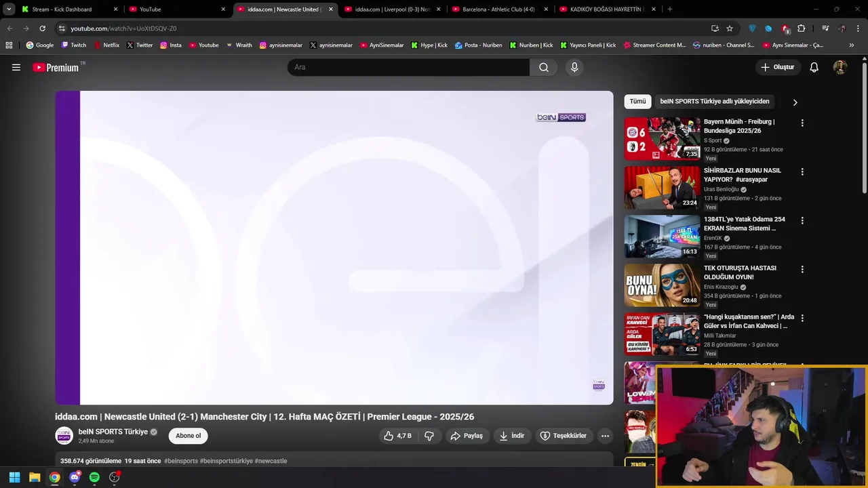
Task: Open the Twitch bookmark
Action: [74, 45]
